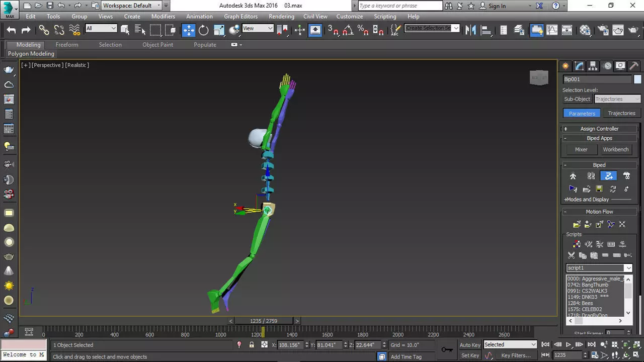
Task: Click the Biped Save File icon
Action: [599, 189]
